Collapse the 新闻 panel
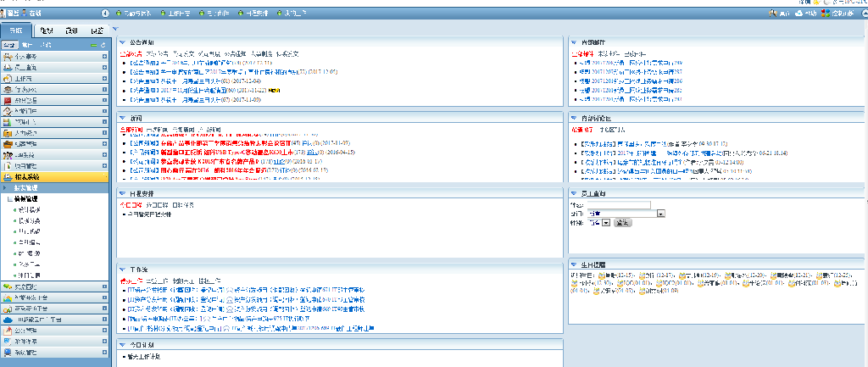Viewport: 868px width, 367px height. coord(122,118)
